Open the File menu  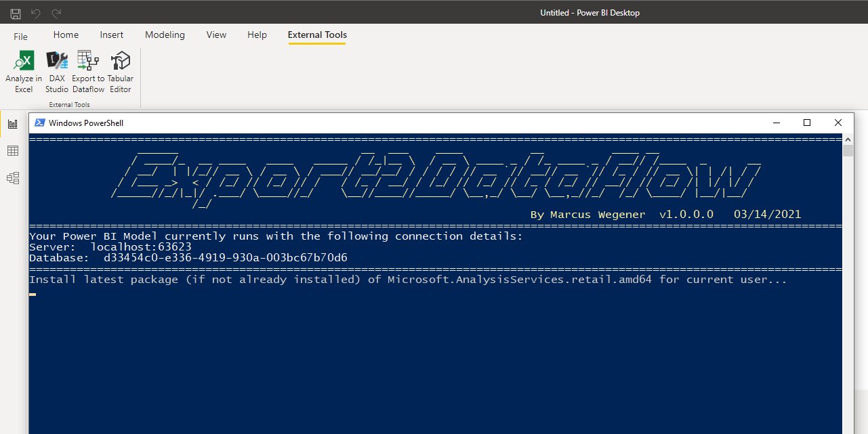tap(21, 37)
